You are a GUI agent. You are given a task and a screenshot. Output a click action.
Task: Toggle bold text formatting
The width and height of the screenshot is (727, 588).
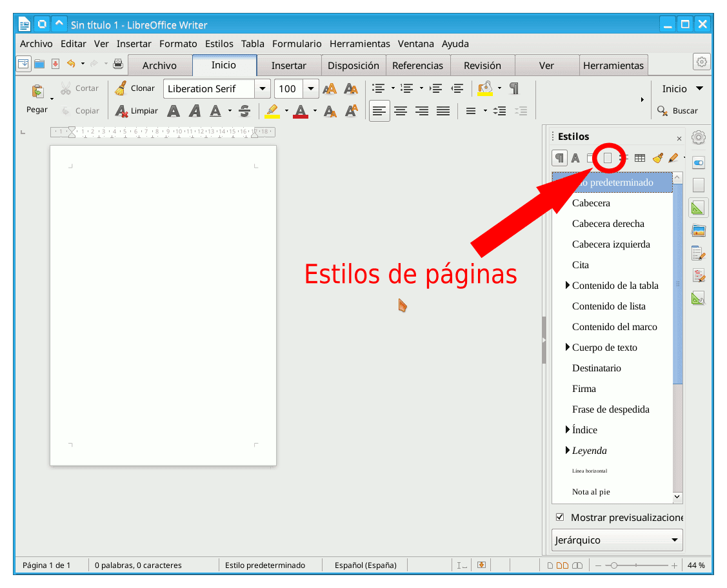point(173,110)
